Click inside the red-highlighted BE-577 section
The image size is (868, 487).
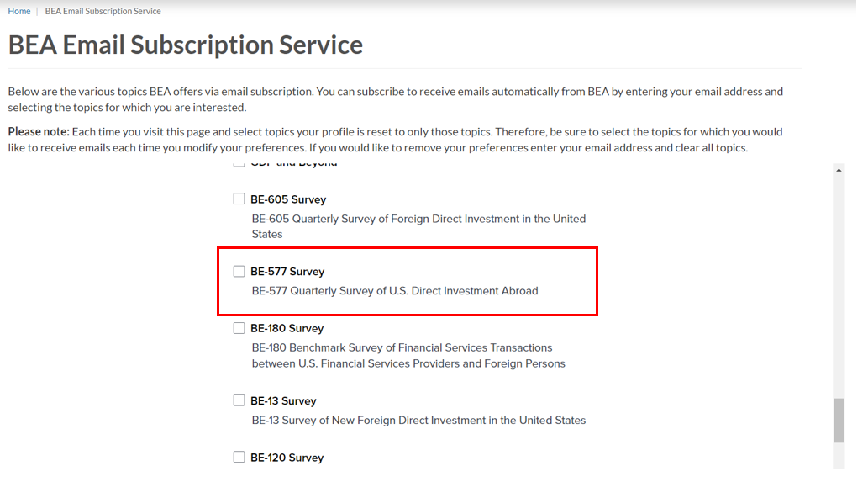408,281
